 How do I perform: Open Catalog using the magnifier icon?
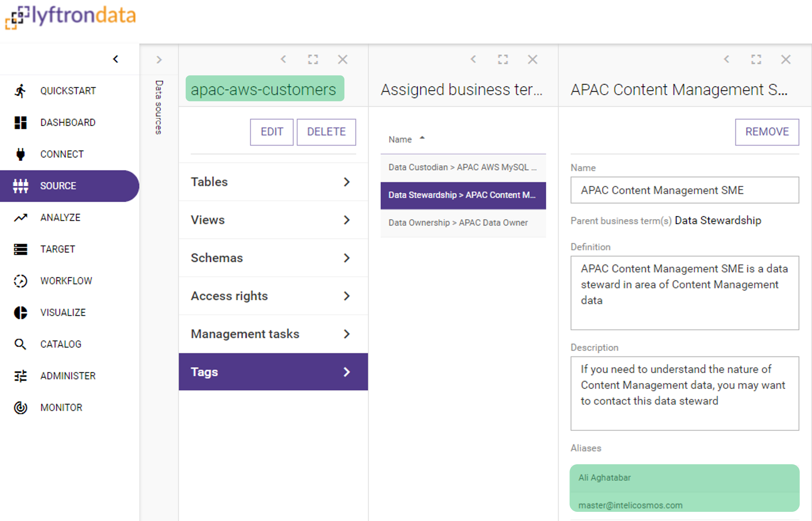(x=20, y=344)
